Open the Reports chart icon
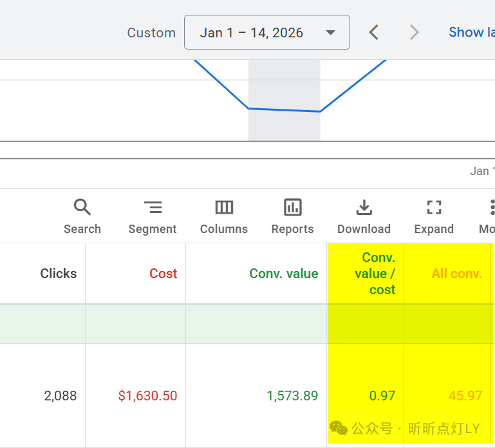 coord(293,207)
